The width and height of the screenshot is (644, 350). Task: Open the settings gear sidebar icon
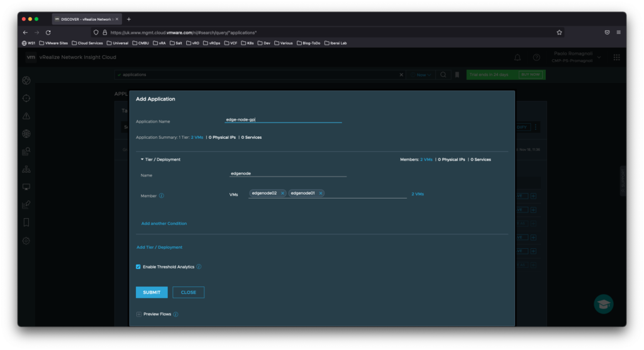[26, 241]
